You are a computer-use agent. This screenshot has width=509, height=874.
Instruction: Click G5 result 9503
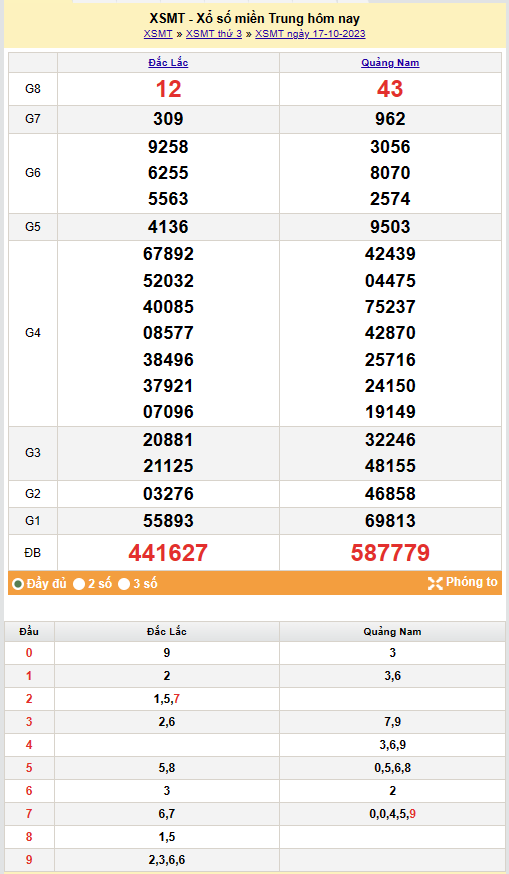(390, 227)
